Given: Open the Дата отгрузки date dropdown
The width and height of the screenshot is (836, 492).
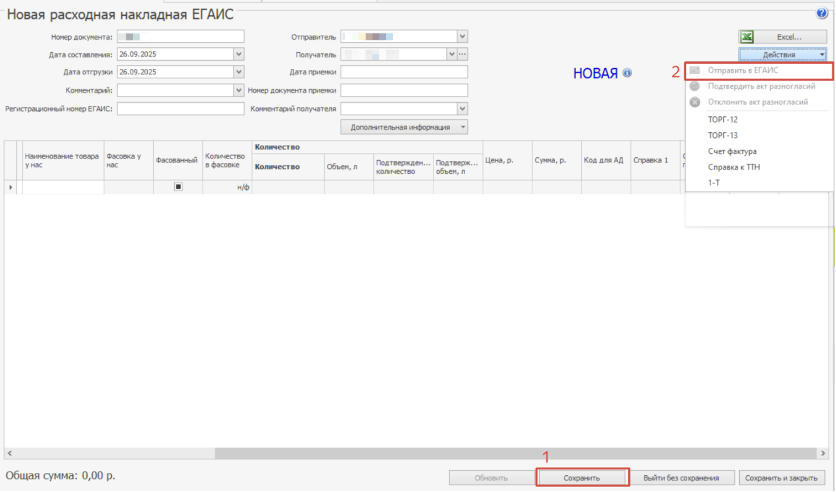Looking at the screenshot, I should pyautogui.click(x=239, y=71).
